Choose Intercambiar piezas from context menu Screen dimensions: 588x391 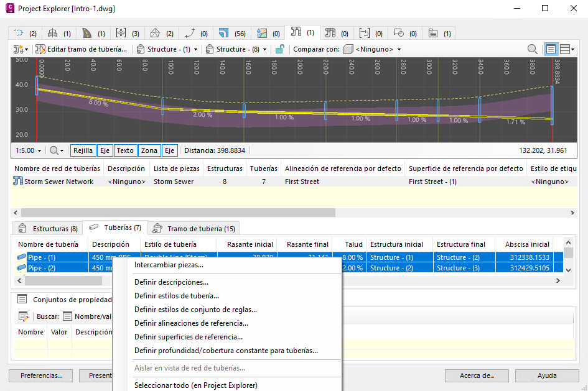point(169,265)
